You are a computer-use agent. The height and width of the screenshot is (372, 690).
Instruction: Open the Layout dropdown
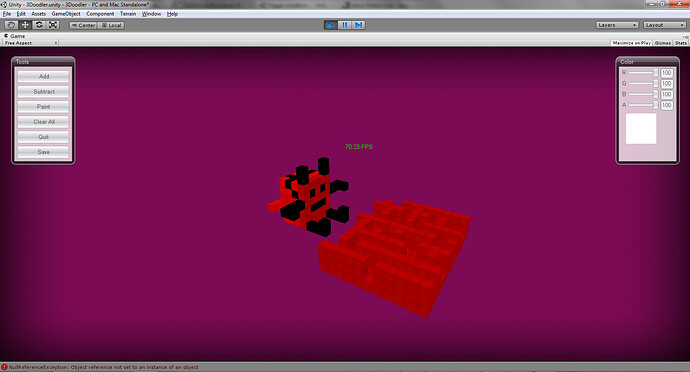[x=664, y=25]
